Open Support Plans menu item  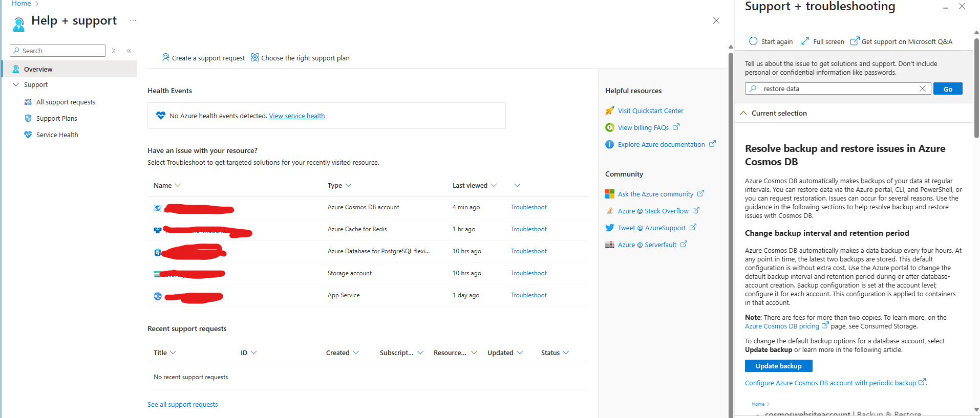[x=56, y=118]
